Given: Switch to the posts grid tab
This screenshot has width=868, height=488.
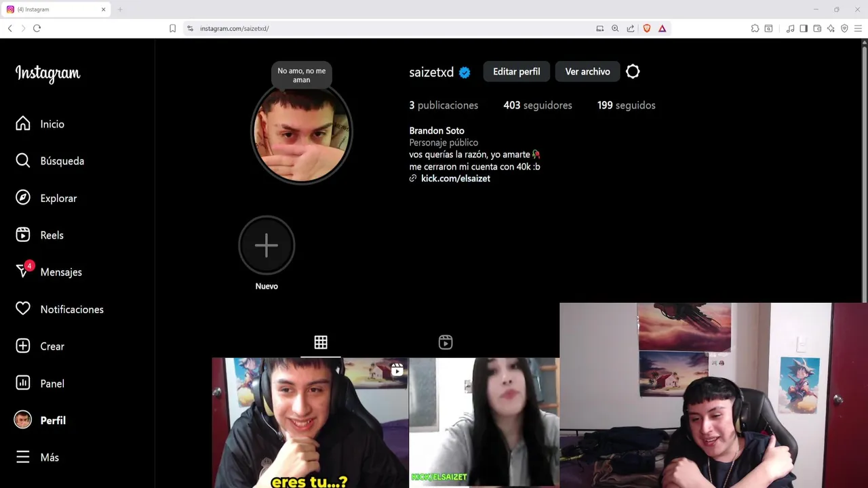Looking at the screenshot, I should coord(321,342).
